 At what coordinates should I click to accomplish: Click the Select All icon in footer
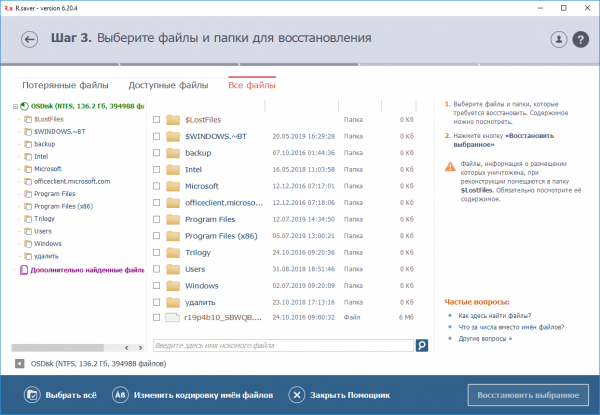point(32,395)
